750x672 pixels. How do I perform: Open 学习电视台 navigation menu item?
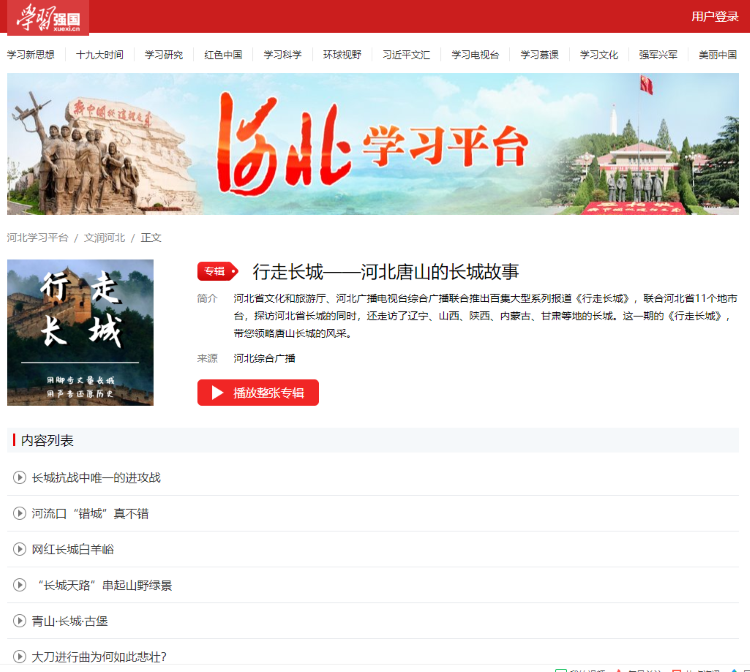(x=475, y=55)
